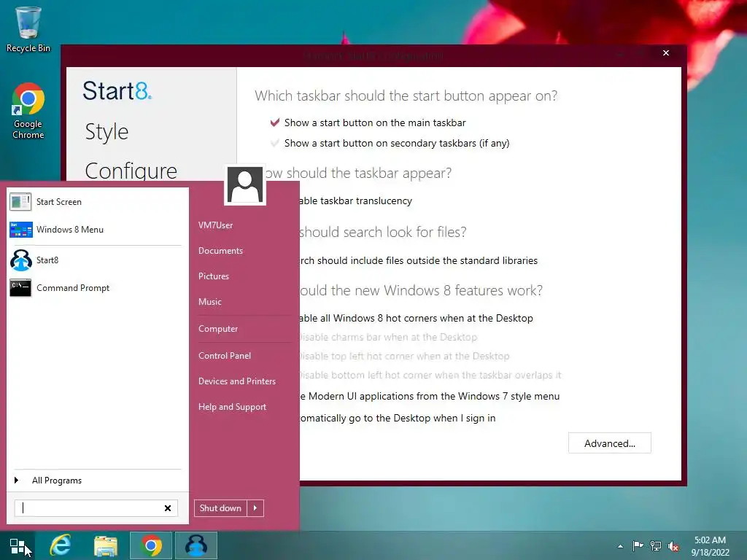Image resolution: width=747 pixels, height=560 pixels.
Task: Open the Recycle Bin desktop icon
Action: click(x=28, y=28)
